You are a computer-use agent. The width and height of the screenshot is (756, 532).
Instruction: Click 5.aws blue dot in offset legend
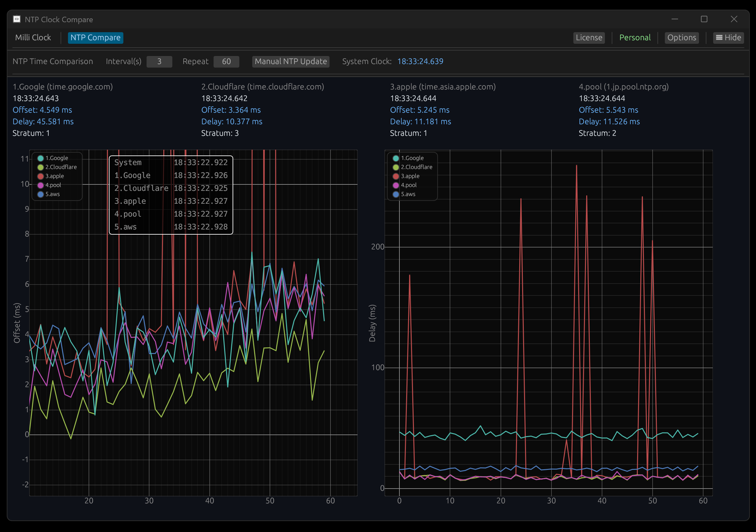tap(41, 194)
